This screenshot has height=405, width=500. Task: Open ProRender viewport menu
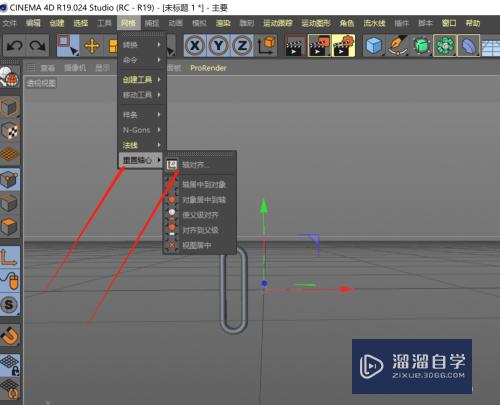click(x=208, y=68)
